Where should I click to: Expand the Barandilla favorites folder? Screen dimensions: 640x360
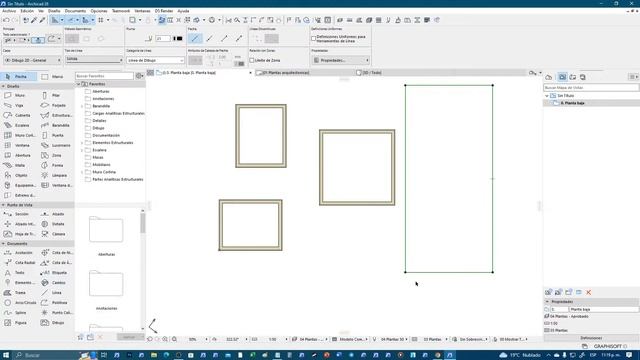[82, 106]
